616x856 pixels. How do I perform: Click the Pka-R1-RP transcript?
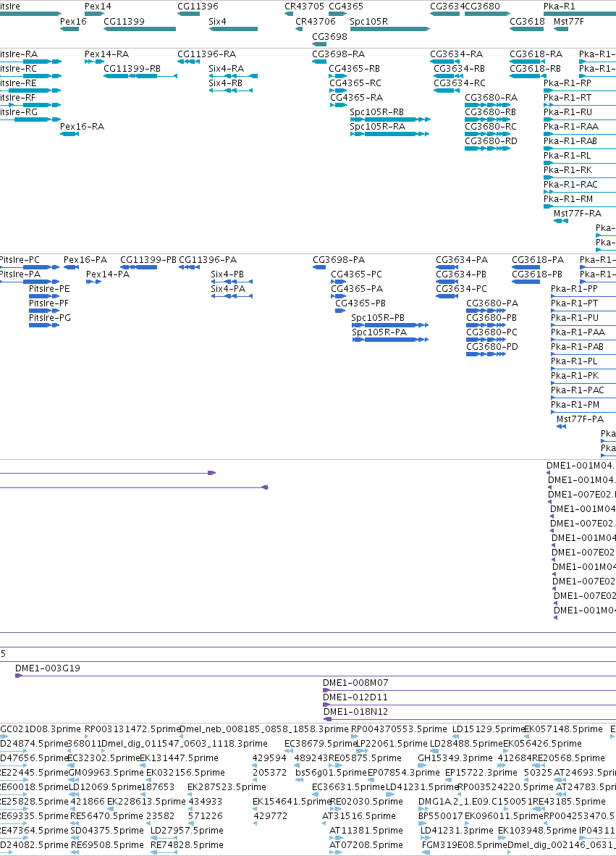(579, 91)
